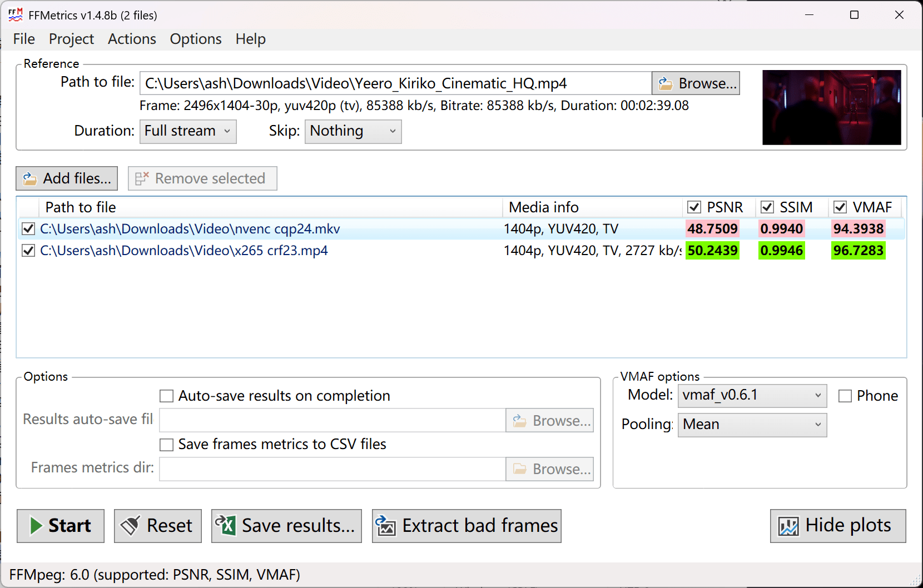The image size is (923, 588).
Task: Toggle the PSNR column checkbox
Action: pos(694,207)
